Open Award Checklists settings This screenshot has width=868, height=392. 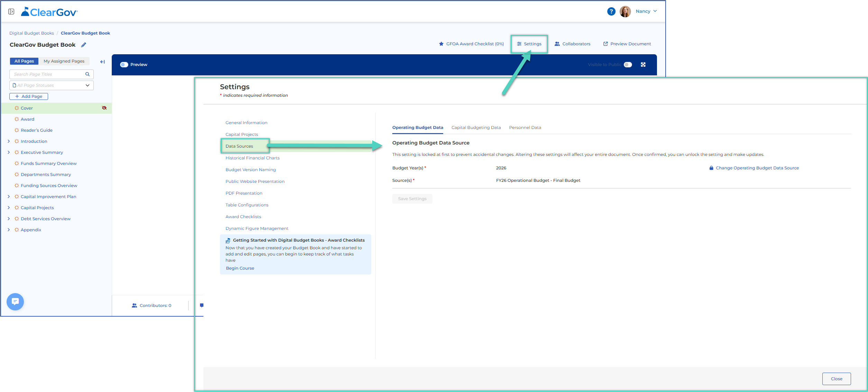coord(243,217)
